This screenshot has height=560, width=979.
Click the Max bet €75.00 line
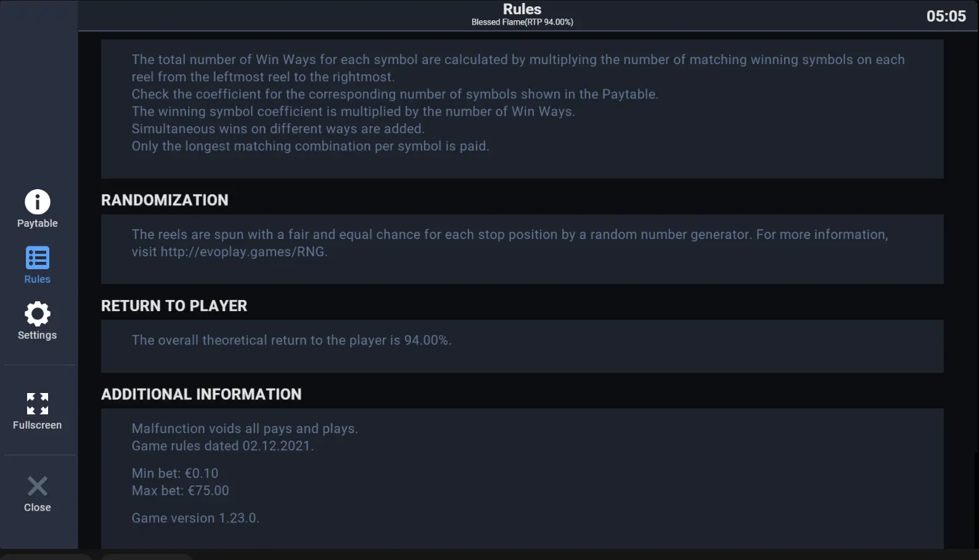point(180,490)
